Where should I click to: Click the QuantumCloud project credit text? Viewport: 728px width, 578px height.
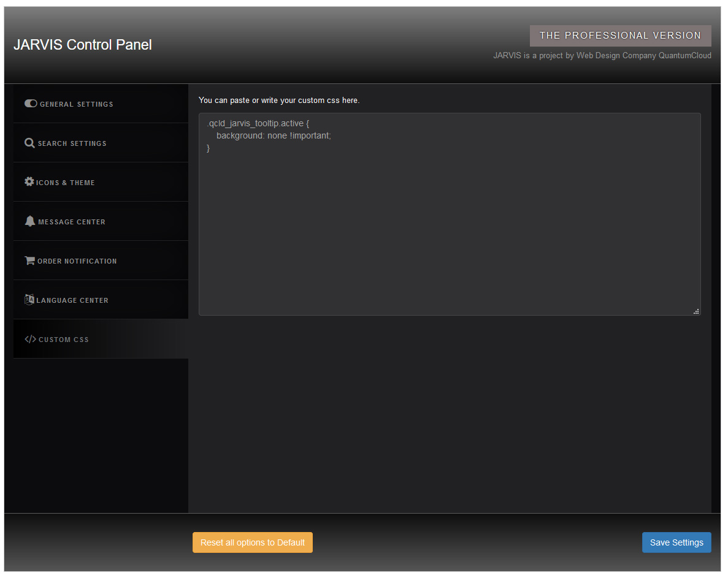602,56
